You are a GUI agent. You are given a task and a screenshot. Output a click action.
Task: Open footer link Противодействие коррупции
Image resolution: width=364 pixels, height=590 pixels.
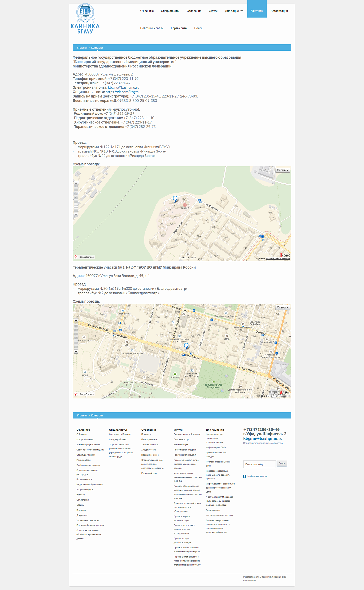(x=90, y=525)
